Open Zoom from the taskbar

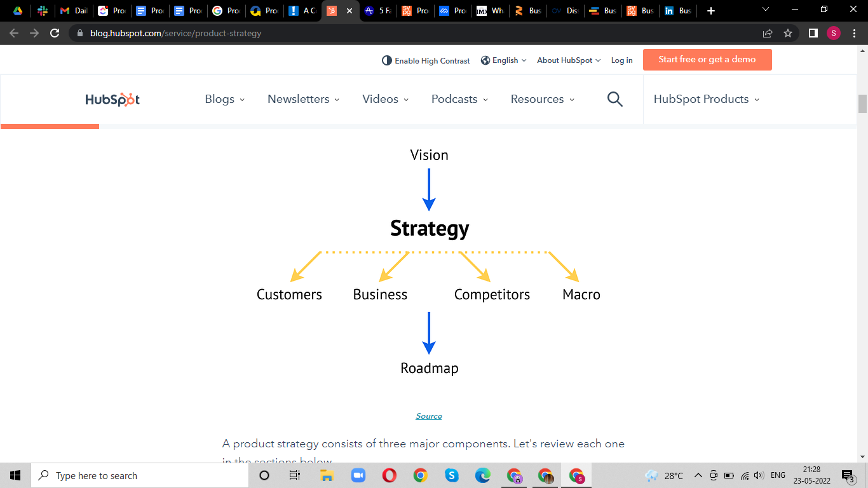click(358, 475)
